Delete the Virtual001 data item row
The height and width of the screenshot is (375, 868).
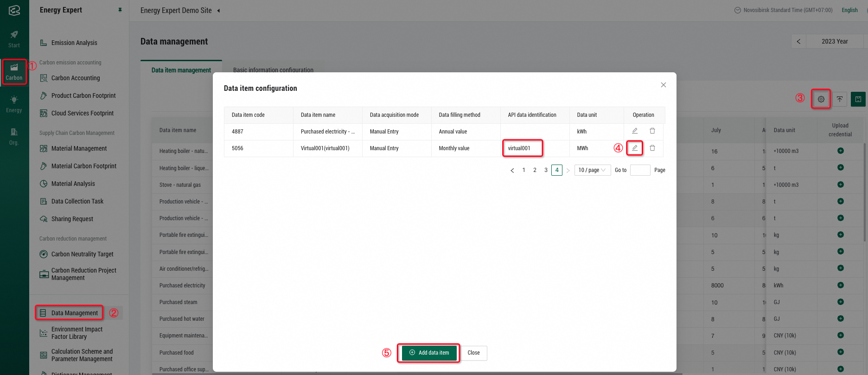point(652,148)
